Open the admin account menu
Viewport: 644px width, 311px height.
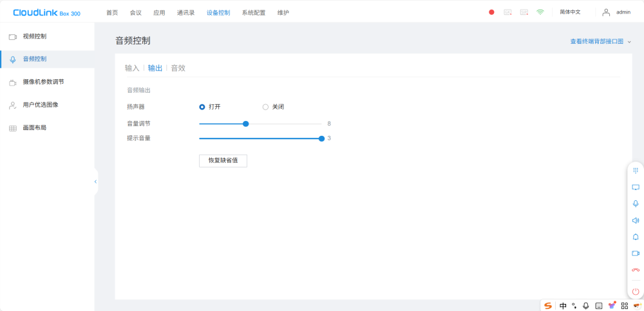point(623,12)
